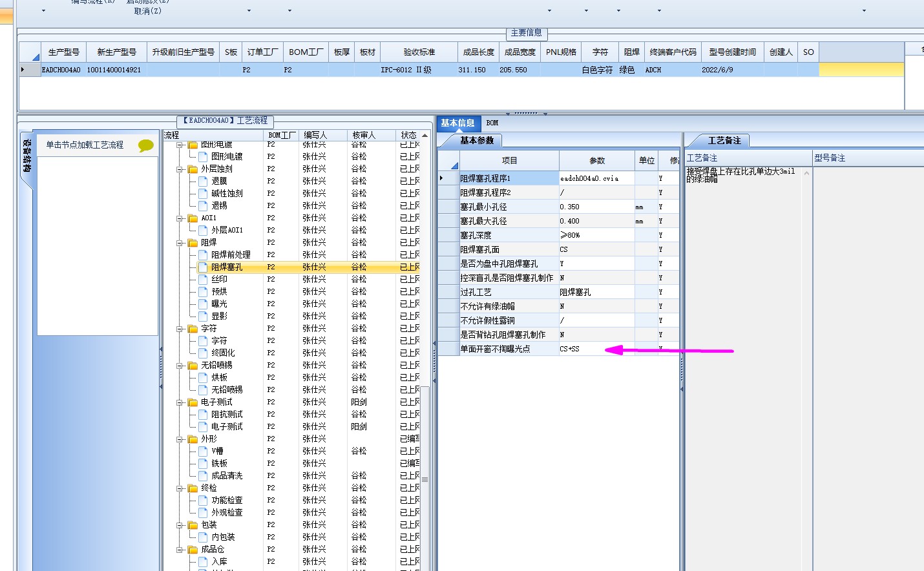Screen dimensions: 924x571
Task: Click the document icon of V槽
Action: pyautogui.click(x=203, y=452)
